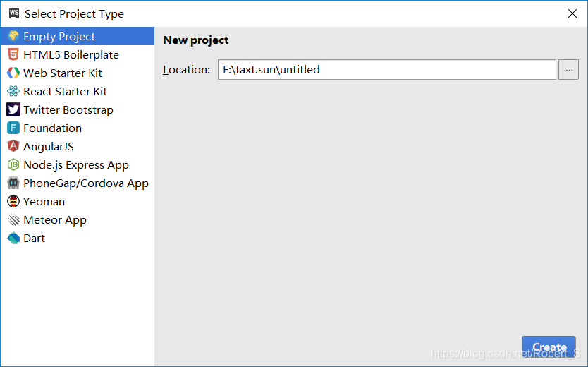Click the Web Starter Kit icon
588x367 pixels.
tap(13, 73)
